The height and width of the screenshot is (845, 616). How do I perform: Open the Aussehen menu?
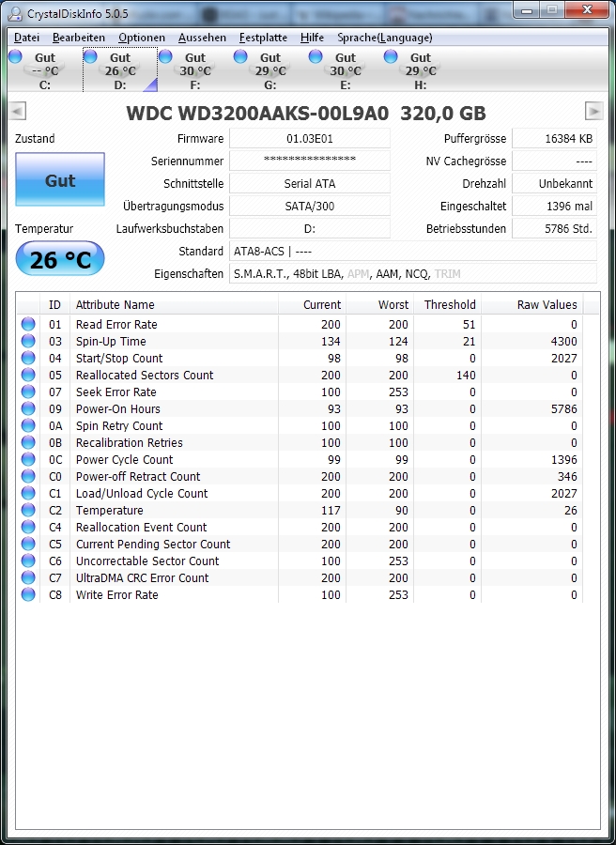[x=202, y=38]
